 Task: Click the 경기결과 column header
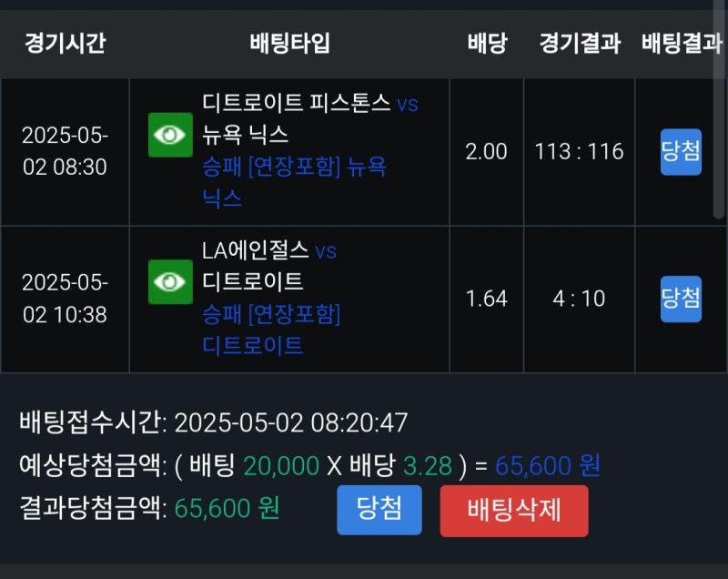click(x=580, y=43)
